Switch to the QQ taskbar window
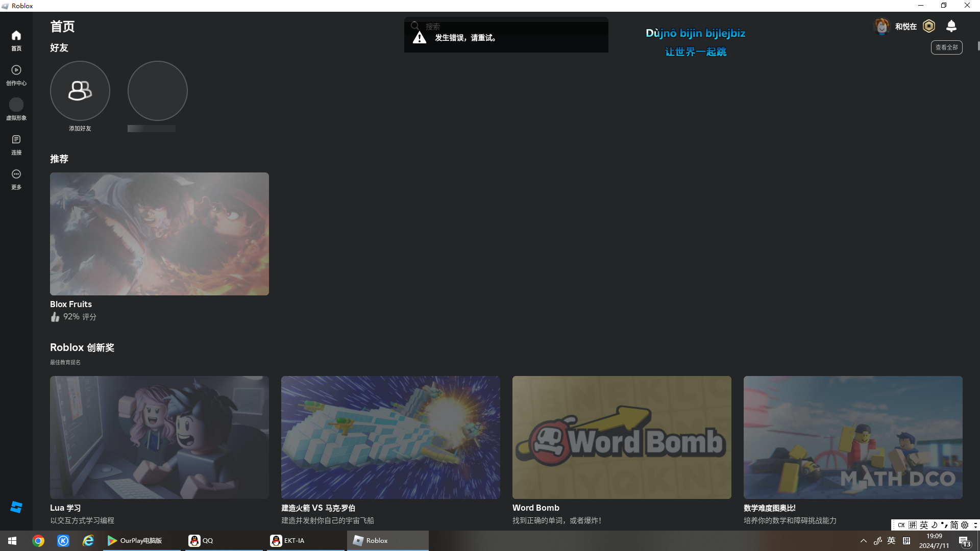This screenshot has width=980, height=551. pos(224,541)
